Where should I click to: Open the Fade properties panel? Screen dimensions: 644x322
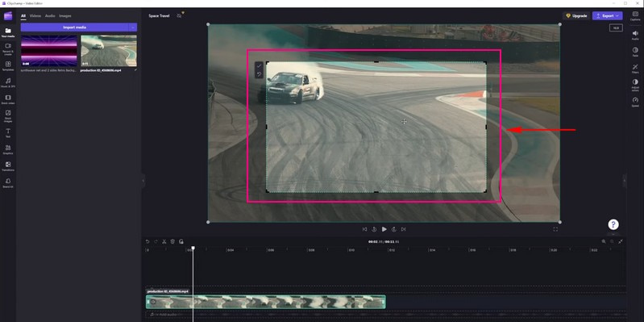click(635, 52)
